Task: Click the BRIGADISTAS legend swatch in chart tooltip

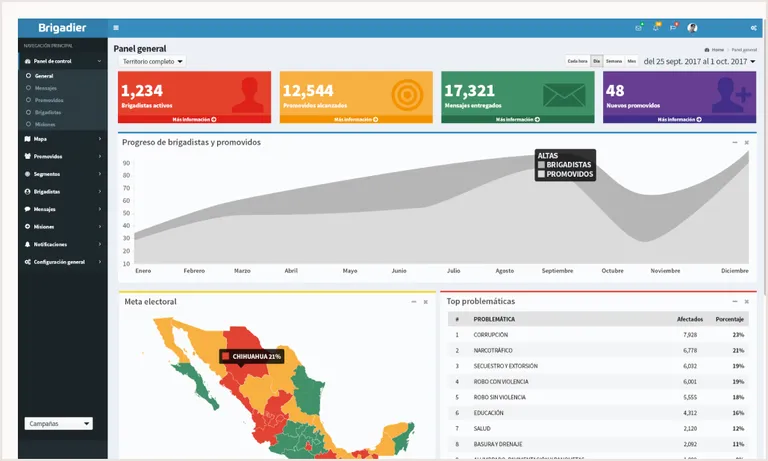Action: tap(541, 165)
